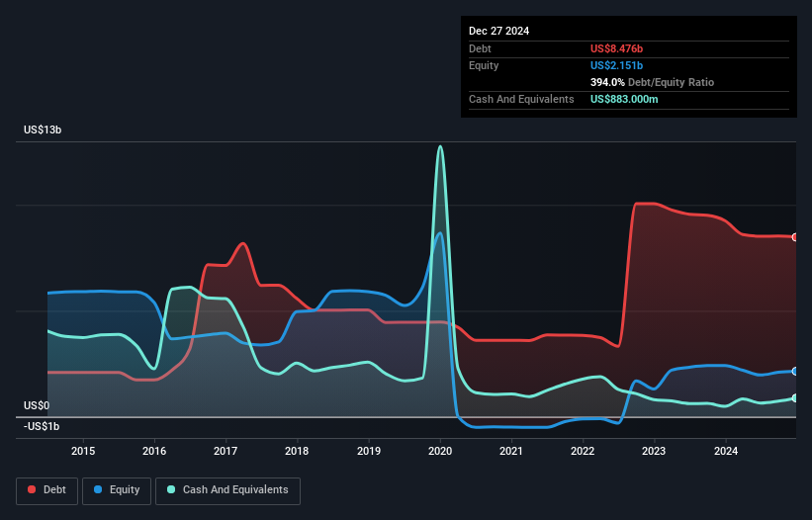This screenshot has height=520, width=812.
Task: Click the cash spike peak at 2020
Action: (440, 146)
